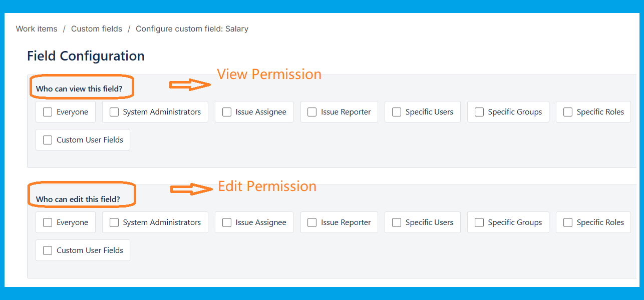Open Custom fields breadcrumb link
This screenshot has height=300, width=644.
(x=97, y=29)
